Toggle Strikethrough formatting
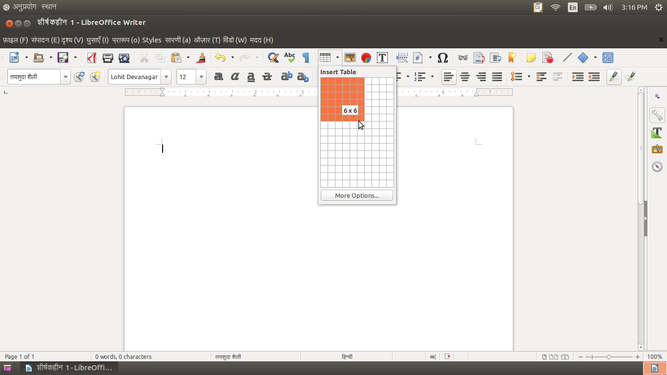 coord(267,77)
